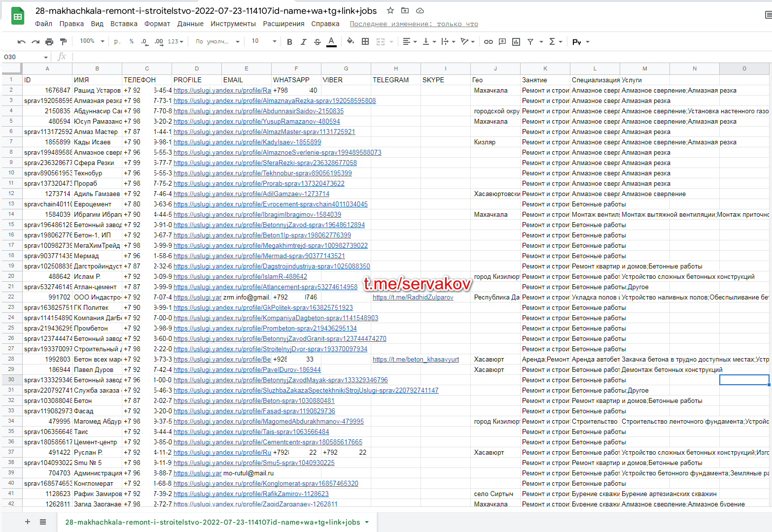Screen dimensions: 772x532
Task: Click the Undo arrow icon
Action: 21,42
